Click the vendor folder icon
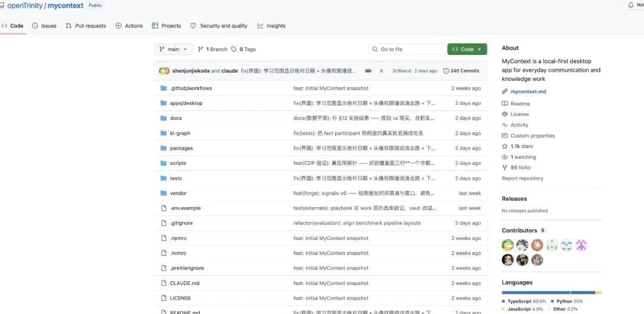 click(163, 193)
